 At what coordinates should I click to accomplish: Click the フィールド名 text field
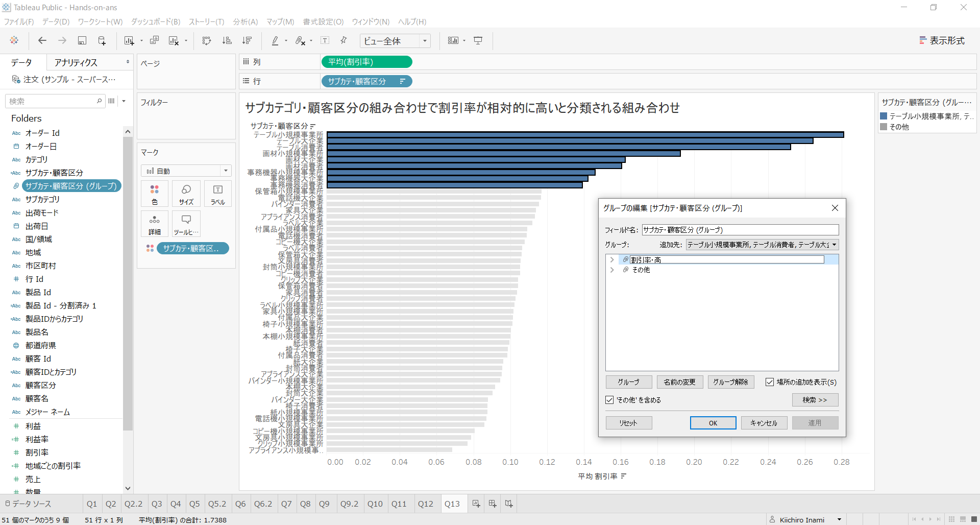point(740,230)
